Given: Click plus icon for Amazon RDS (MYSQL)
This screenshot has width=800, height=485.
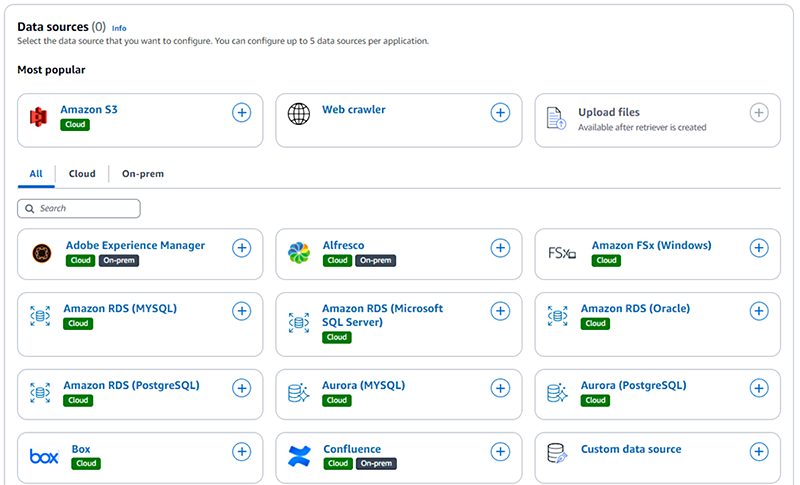Looking at the screenshot, I should pyautogui.click(x=242, y=311).
